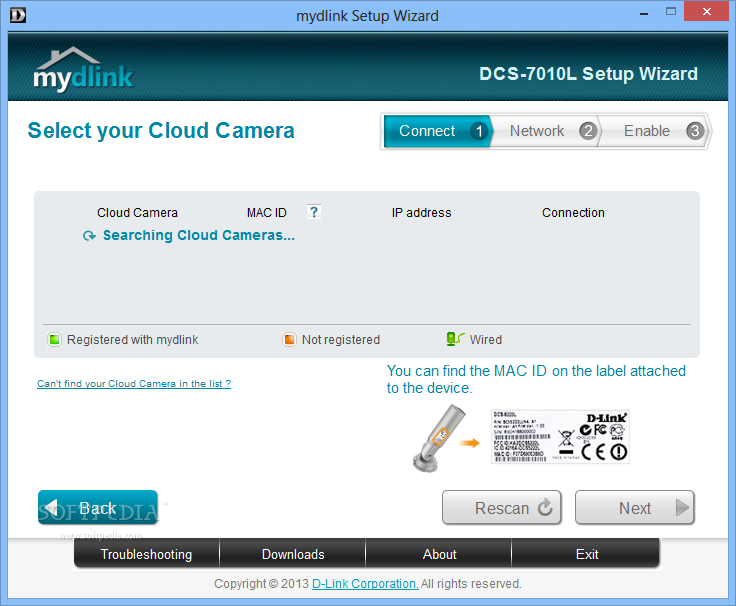
Task: Close the mydlink Setup Wizard window
Action: point(706,12)
